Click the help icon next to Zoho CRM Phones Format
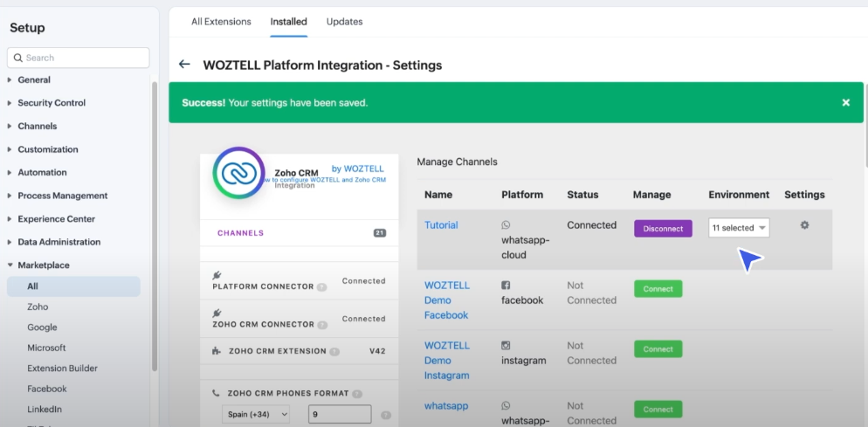The width and height of the screenshot is (868, 427). [x=357, y=394]
